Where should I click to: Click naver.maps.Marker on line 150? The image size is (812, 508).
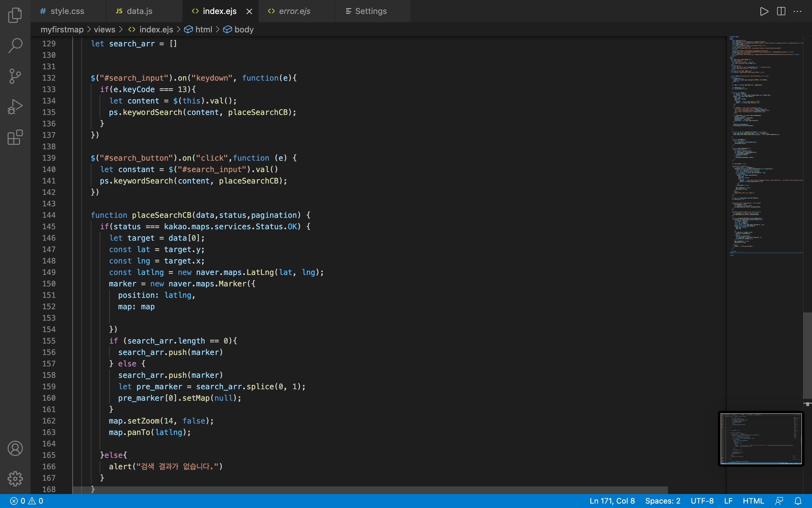coord(208,284)
